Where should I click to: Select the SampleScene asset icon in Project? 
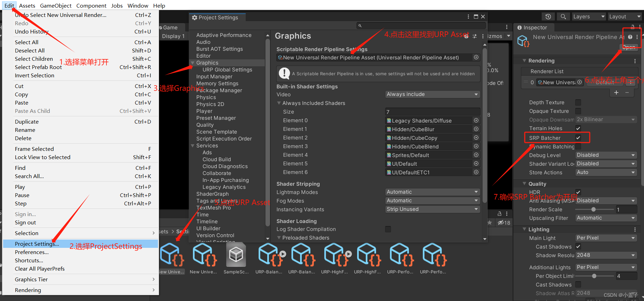(x=236, y=256)
